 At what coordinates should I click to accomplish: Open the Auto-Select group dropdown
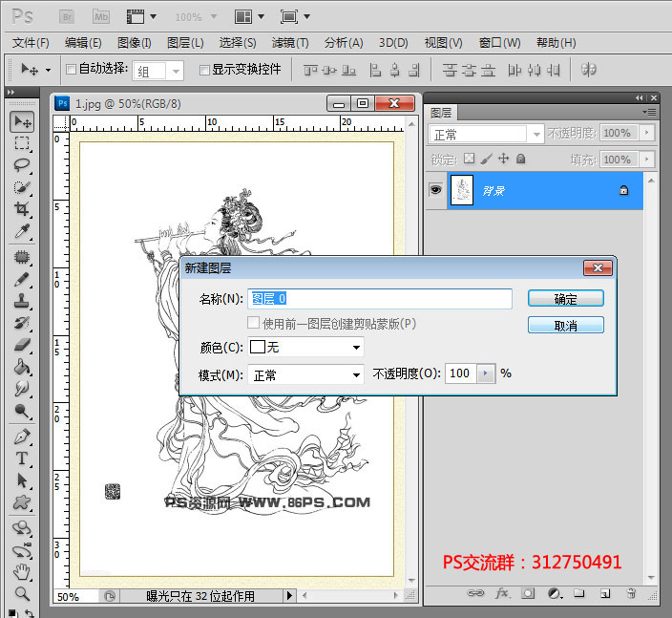(x=176, y=72)
